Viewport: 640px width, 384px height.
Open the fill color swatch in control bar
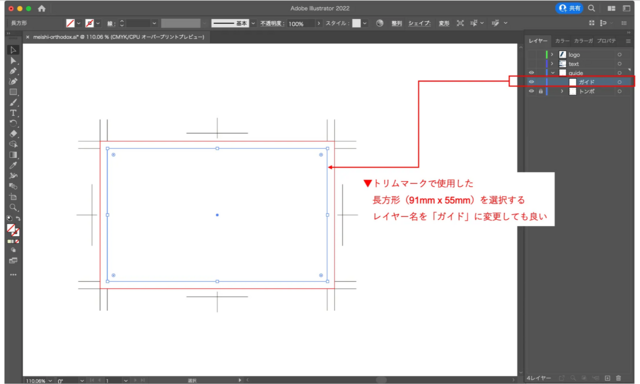pos(70,23)
